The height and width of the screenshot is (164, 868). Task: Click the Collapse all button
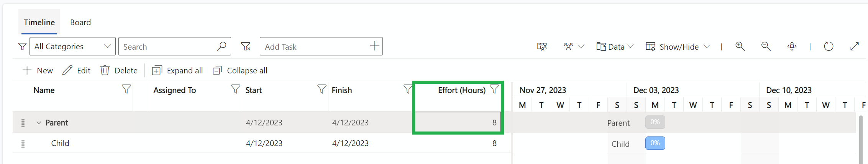(x=240, y=70)
